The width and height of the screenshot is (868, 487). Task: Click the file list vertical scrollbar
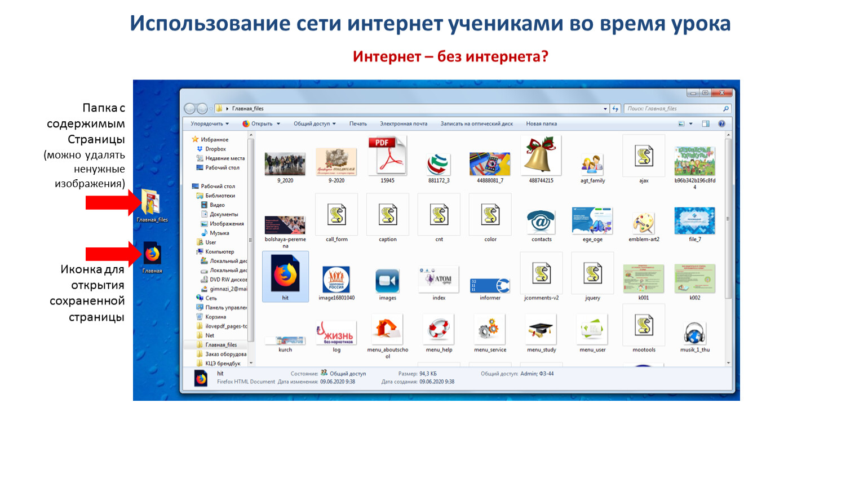tap(728, 220)
